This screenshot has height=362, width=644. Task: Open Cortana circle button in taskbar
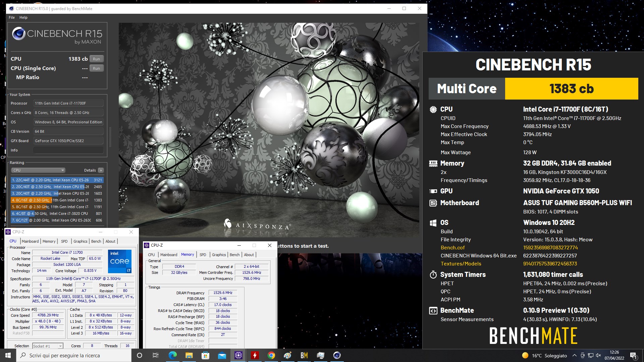[140, 355]
